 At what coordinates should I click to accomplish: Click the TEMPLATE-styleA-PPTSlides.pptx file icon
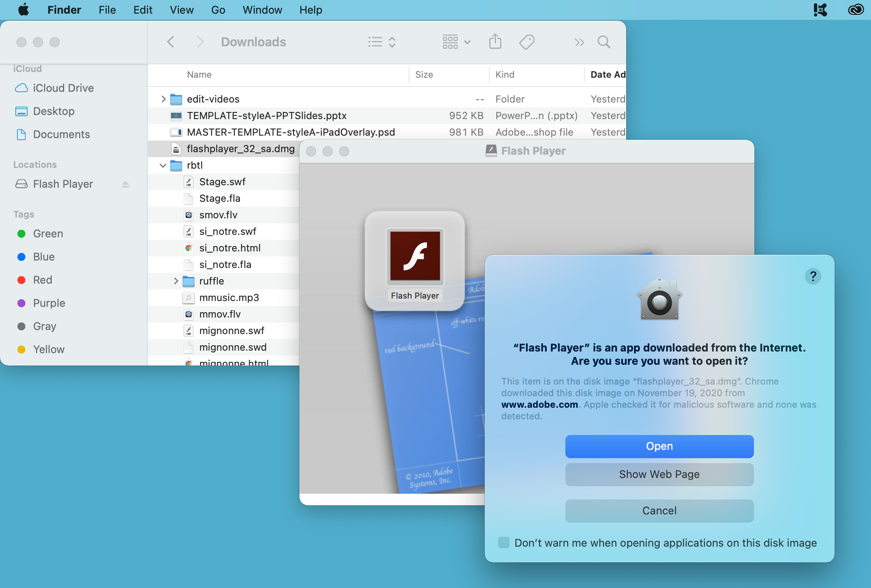click(x=176, y=116)
